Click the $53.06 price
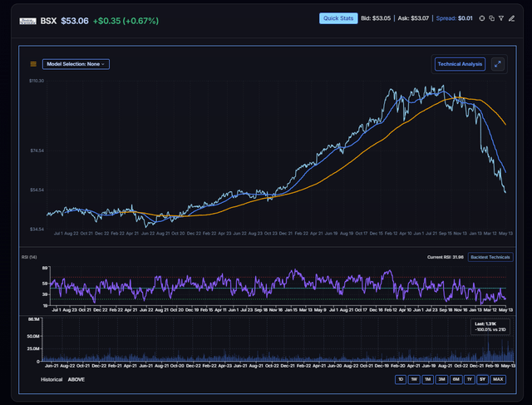 pyautogui.click(x=75, y=21)
